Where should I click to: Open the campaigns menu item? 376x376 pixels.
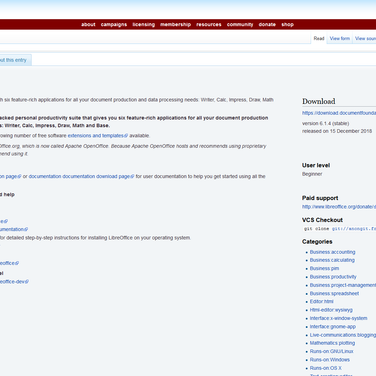pos(114,24)
